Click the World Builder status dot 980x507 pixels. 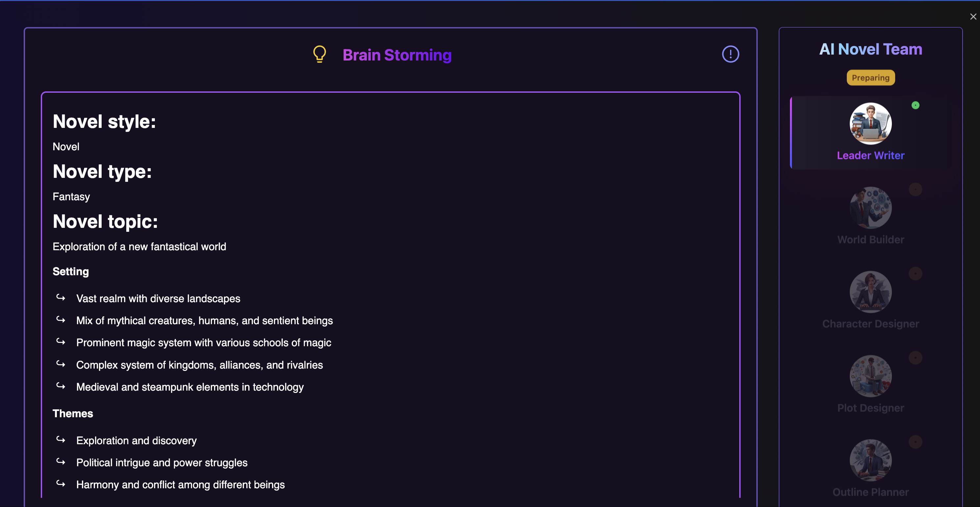coord(915,189)
